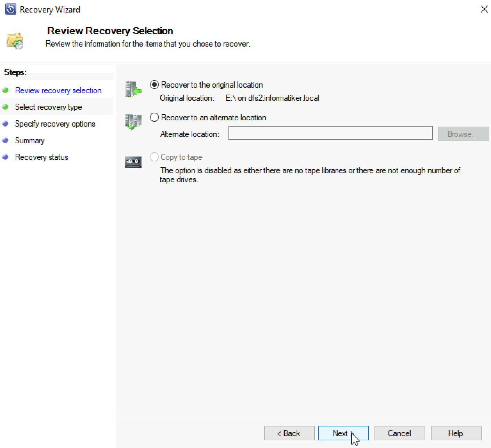
Task: Open Help for the wizard
Action: (x=456, y=433)
